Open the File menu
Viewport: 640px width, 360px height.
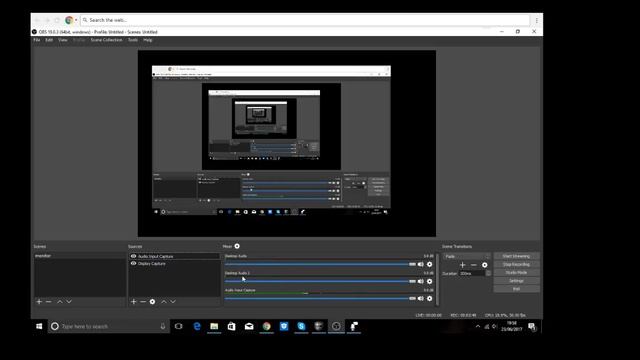pyautogui.click(x=37, y=40)
